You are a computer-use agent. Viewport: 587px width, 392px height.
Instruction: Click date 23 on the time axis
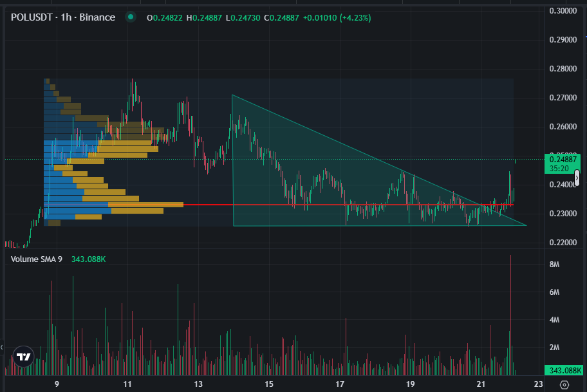tap(538, 384)
